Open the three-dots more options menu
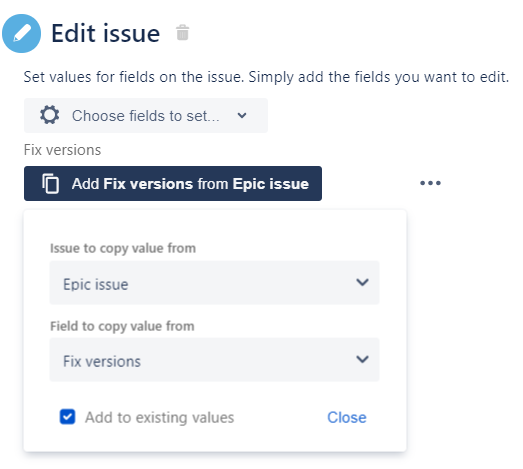Screen dimensions: 523x469 click(430, 183)
